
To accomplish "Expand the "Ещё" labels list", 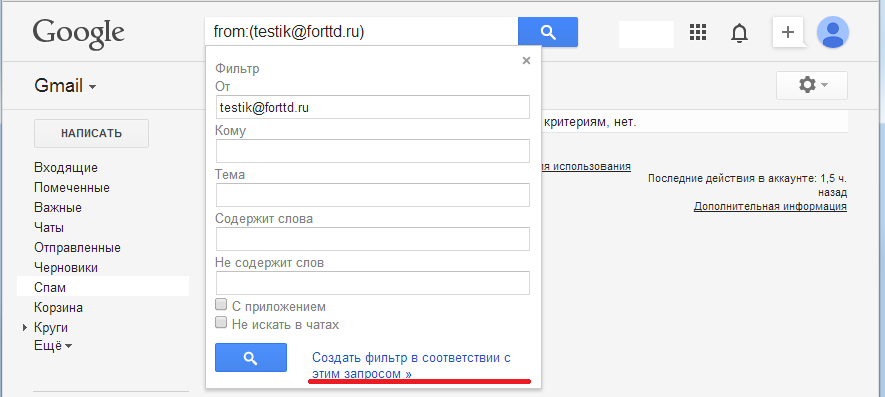I will pos(53,346).
